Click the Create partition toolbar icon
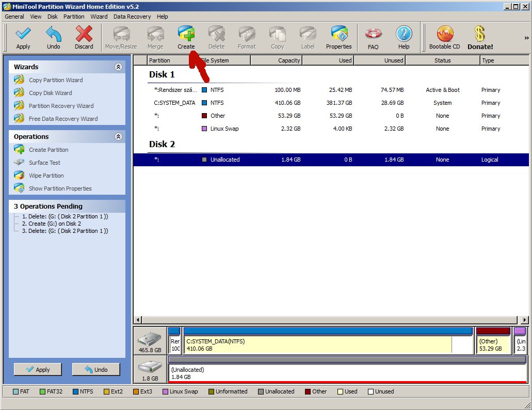This screenshot has width=532, height=410. (186, 34)
